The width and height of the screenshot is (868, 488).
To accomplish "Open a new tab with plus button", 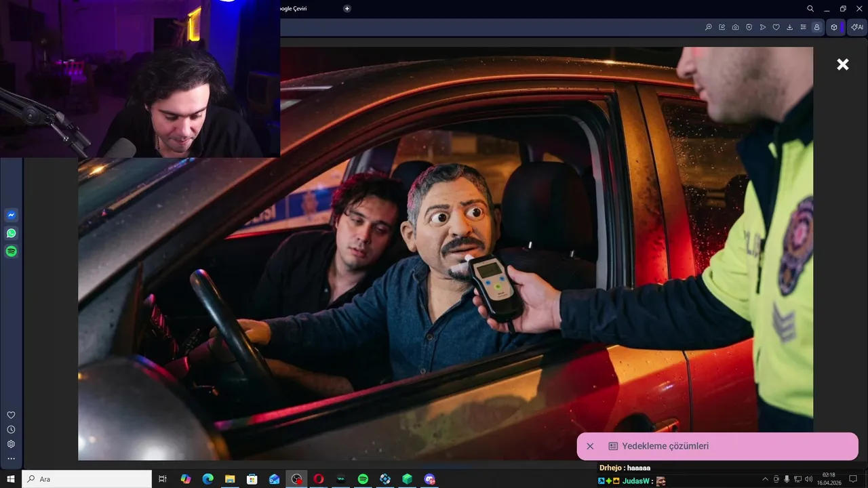I will (x=347, y=8).
